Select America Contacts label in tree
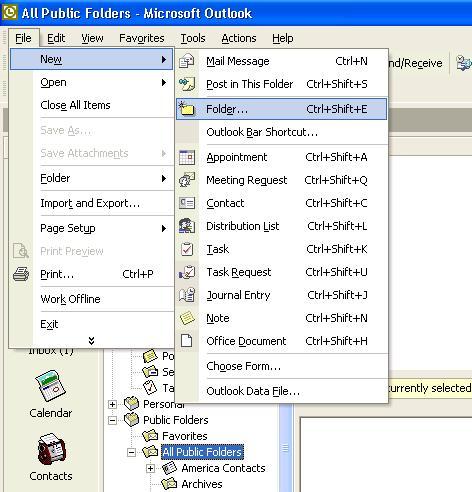Viewport: 472px width, 492px height. click(x=223, y=468)
